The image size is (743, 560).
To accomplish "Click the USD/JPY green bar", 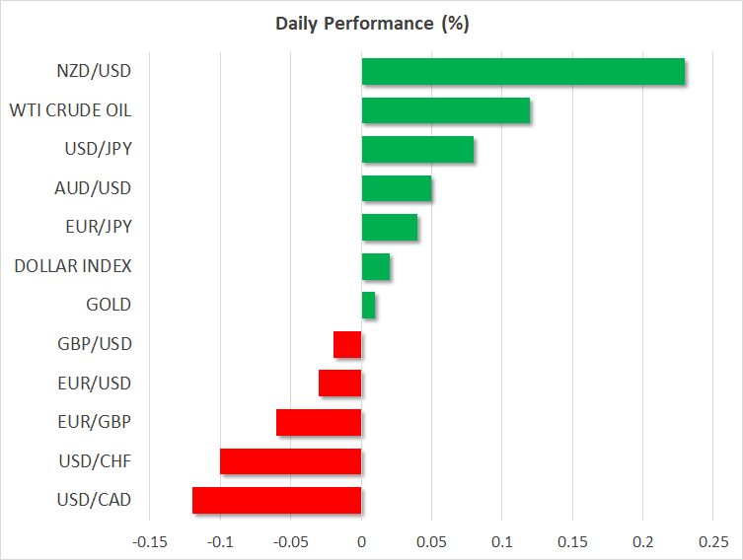I will [x=417, y=150].
